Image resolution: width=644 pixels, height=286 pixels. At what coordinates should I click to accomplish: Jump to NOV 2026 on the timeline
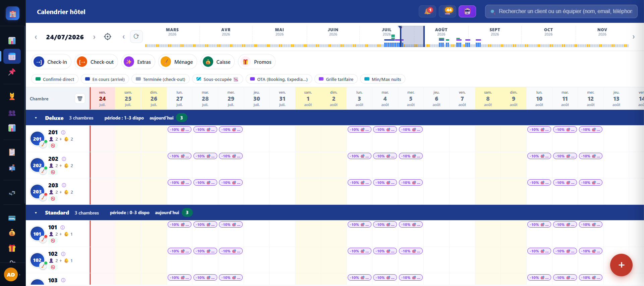[x=602, y=32]
